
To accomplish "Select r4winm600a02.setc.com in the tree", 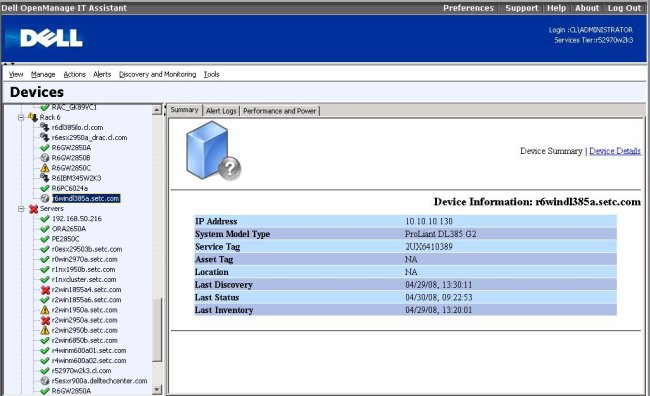I will click(x=89, y=361).
